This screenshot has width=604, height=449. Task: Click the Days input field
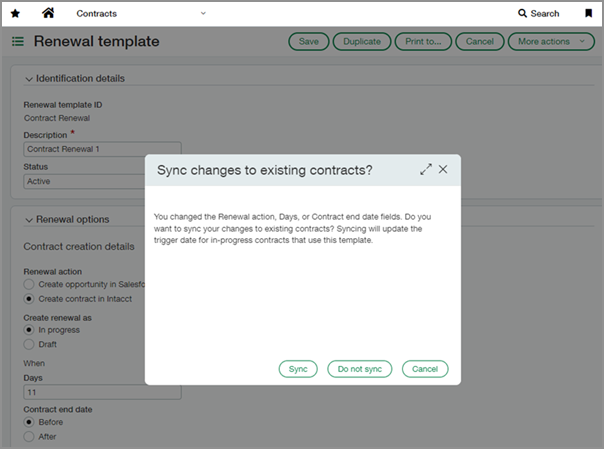(x=102, y=393)
